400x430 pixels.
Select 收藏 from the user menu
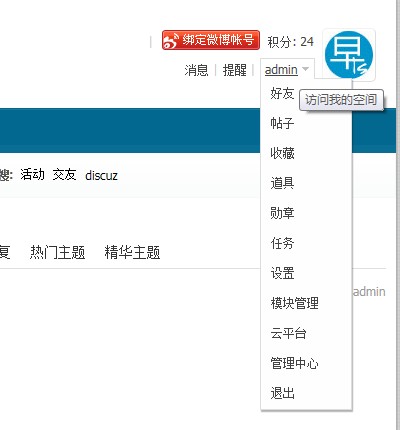(282, 153)
